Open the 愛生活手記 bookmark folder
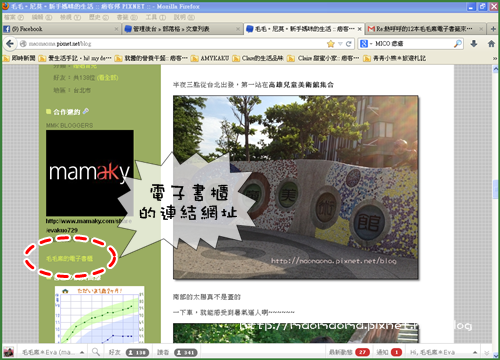The height and width of the screenshot is (360, 500). pyautogui.click(x=75, y=58)
